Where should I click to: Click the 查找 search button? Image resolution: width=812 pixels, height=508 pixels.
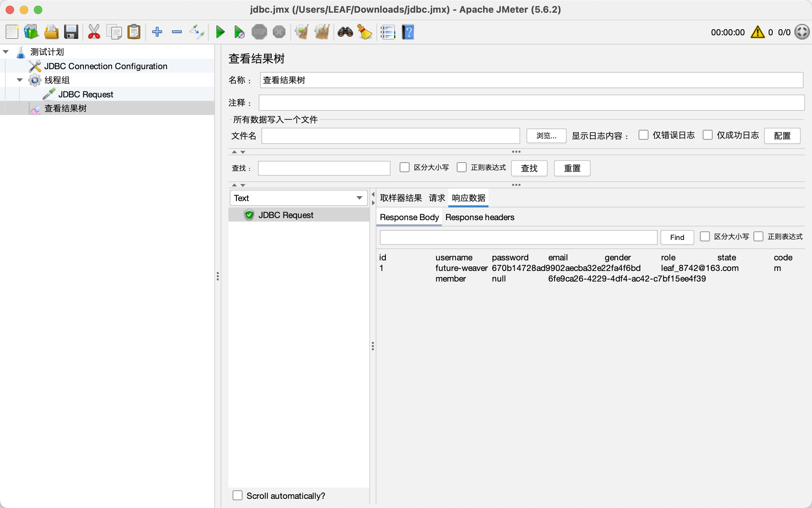(x=529, y=168)
